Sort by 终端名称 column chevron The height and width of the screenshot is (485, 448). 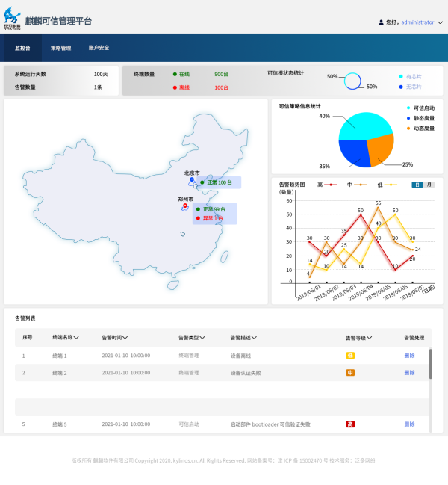[76, 338]
